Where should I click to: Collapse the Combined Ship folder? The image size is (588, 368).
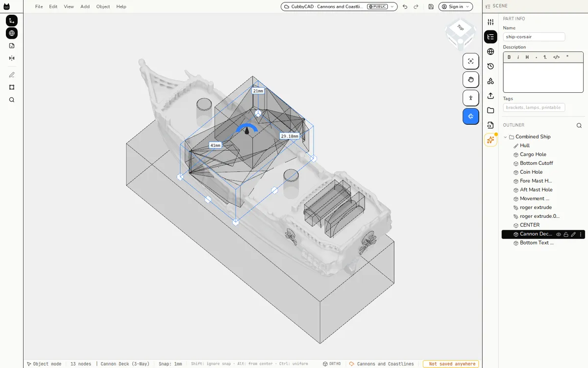(x=505, y=137)
